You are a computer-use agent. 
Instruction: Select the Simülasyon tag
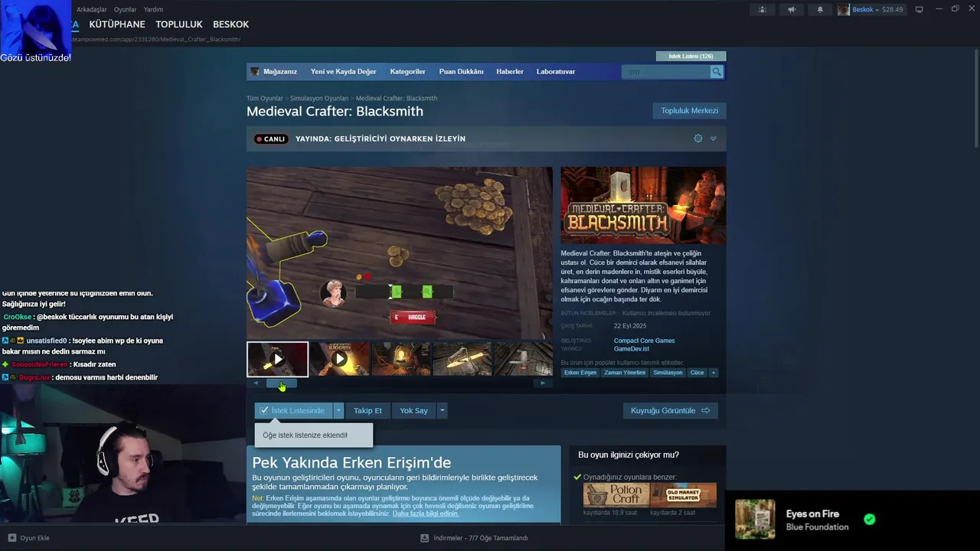coord(668,373)
